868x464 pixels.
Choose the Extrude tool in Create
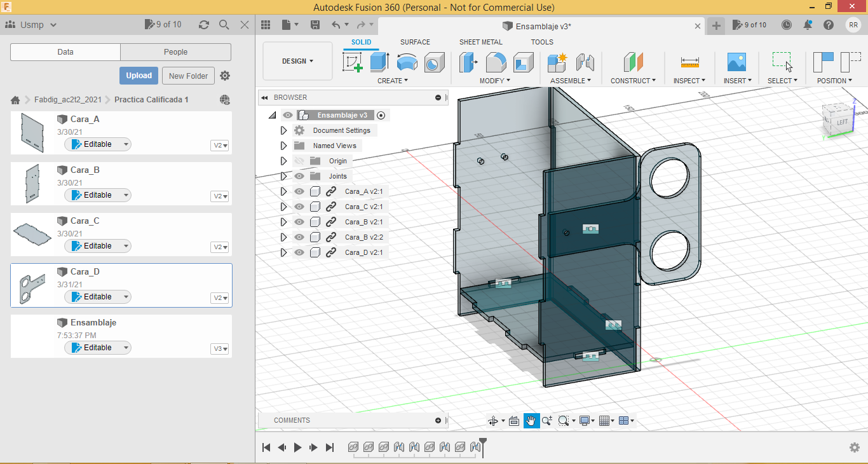[379, 62]
